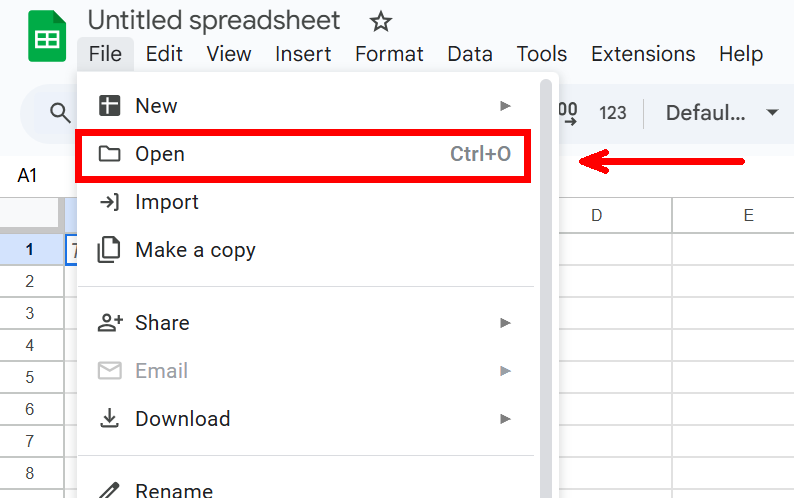This screenshot has width=794, height=498.
Task: Click the Share person icon
Action: [109, 323]
